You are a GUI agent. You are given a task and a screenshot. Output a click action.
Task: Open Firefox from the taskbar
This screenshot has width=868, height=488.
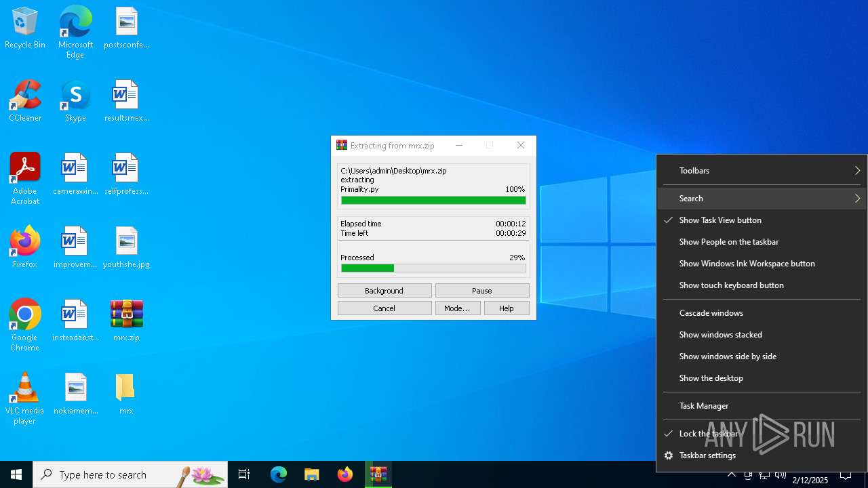tap(345, 474)
